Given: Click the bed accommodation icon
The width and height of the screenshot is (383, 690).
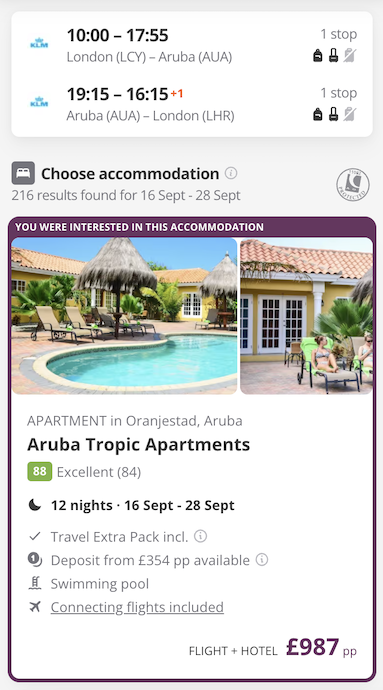Looking at the screenshot, I should [23, 173].
